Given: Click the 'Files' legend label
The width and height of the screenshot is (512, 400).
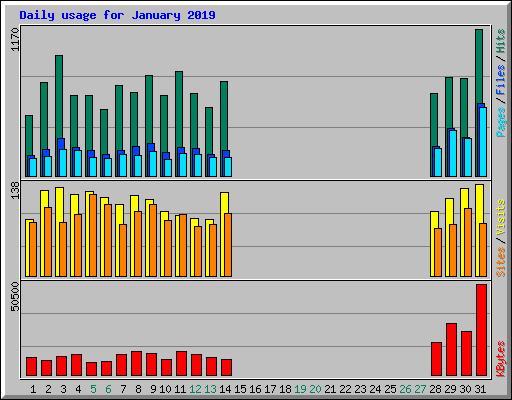Looking at the screenshot, I should 500,79.
